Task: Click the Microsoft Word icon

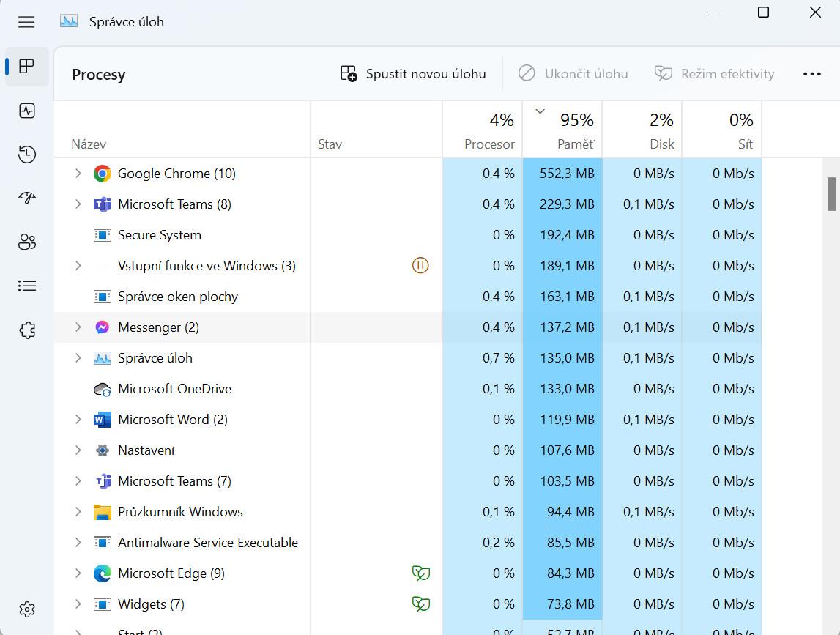Action: (x=103, y=420)
